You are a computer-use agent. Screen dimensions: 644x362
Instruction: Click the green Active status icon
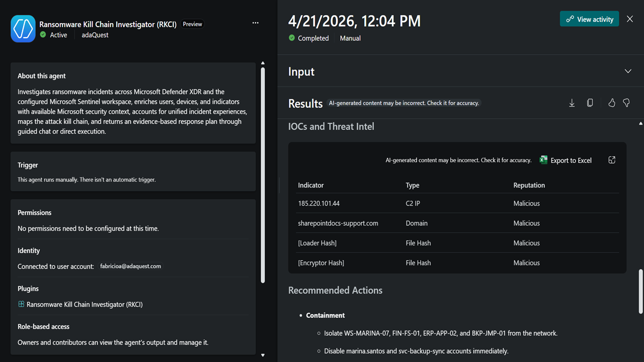tap(43, 35)
